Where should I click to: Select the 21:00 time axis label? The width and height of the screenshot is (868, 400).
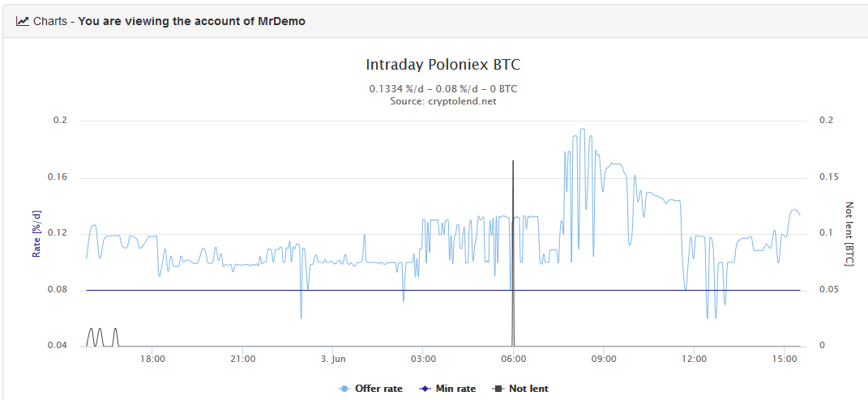(x=242, y=358)
